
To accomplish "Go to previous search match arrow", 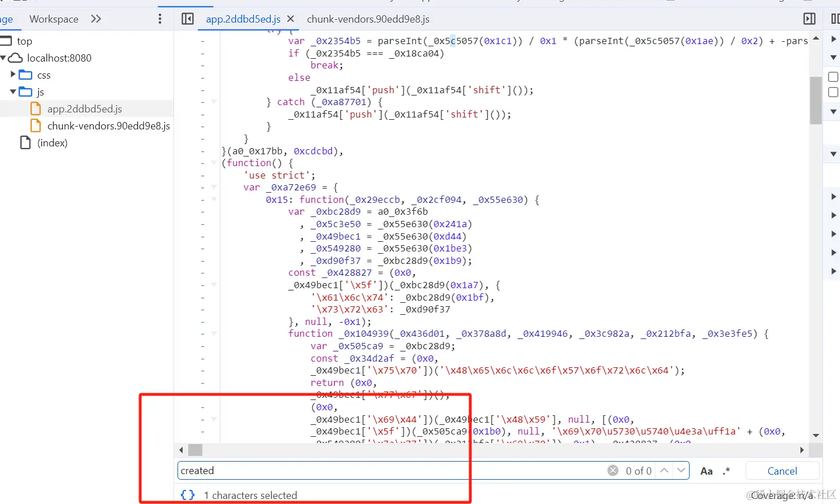I will [x=665, y=471].
